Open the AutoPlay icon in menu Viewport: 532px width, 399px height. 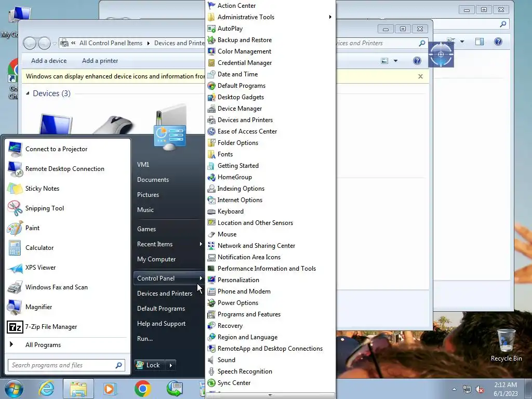(x=211, y=29)
